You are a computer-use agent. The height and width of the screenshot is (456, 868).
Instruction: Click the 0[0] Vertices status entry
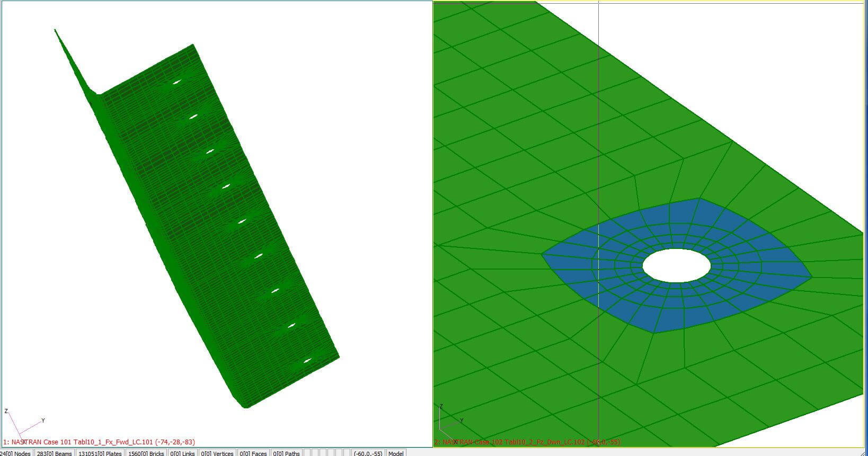point(217,453)
